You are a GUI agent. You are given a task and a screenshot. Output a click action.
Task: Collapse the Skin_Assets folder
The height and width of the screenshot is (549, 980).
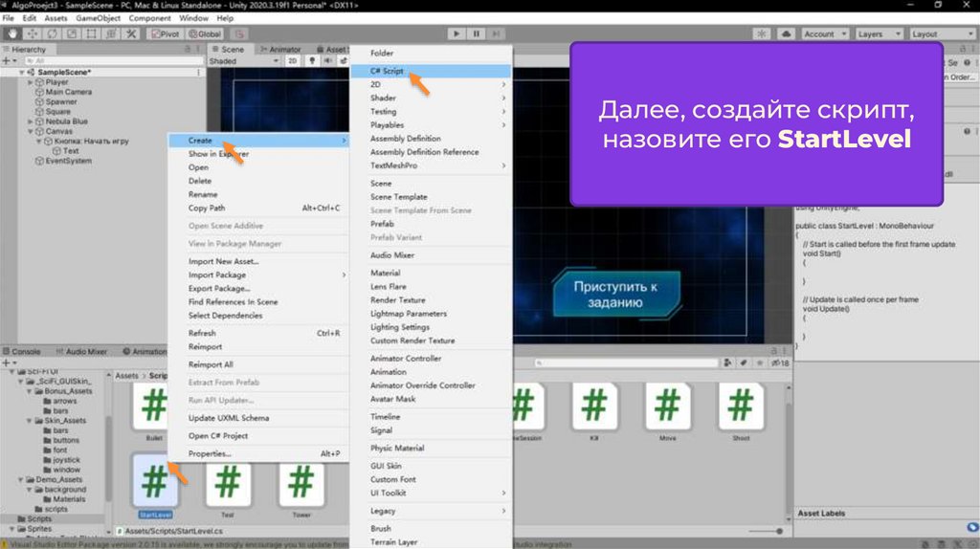pos(29,421)
